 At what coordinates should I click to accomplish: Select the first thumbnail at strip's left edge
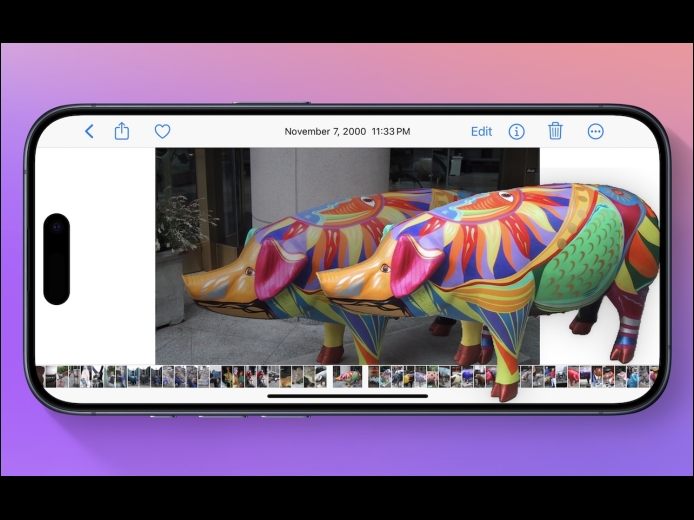click(40, 377)
